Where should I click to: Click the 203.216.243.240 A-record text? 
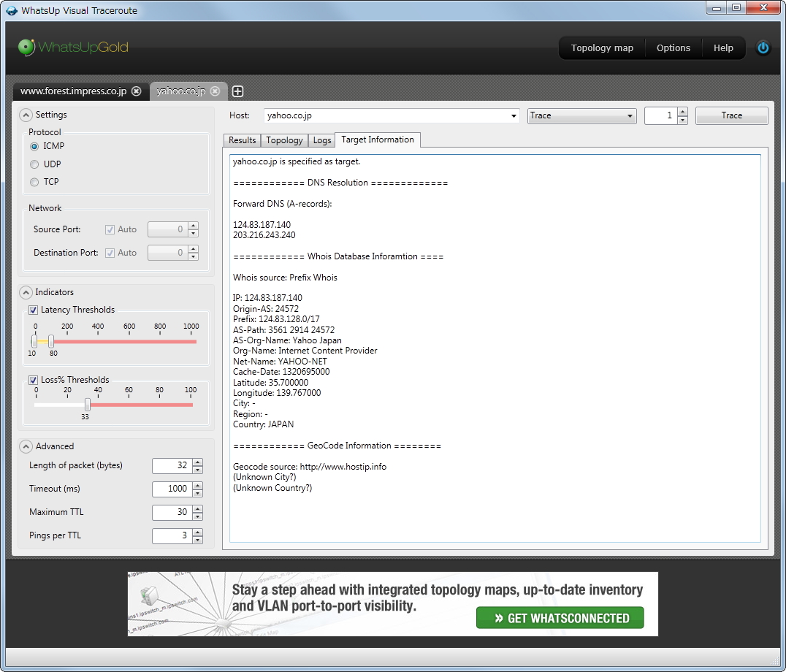pyautogui.click(x=264, y=235)
